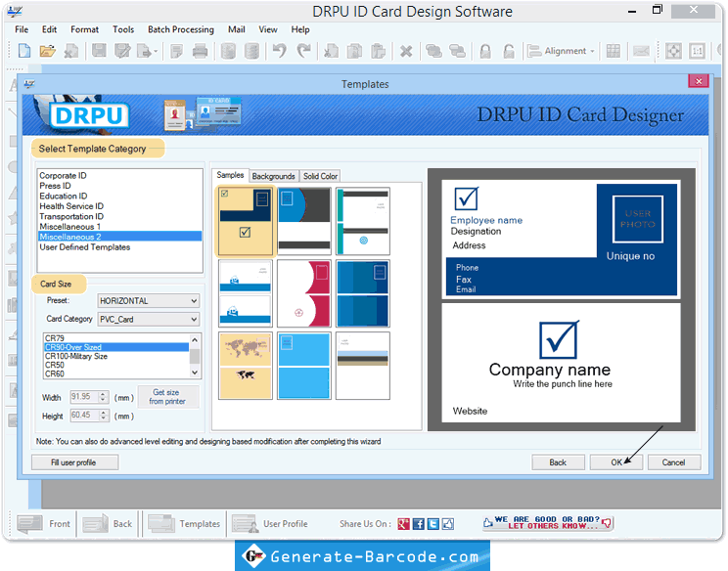The height and width of the screenshot is (571, 728).
Task: Click the Send to back icon
Action: click(x=457, y=51)
